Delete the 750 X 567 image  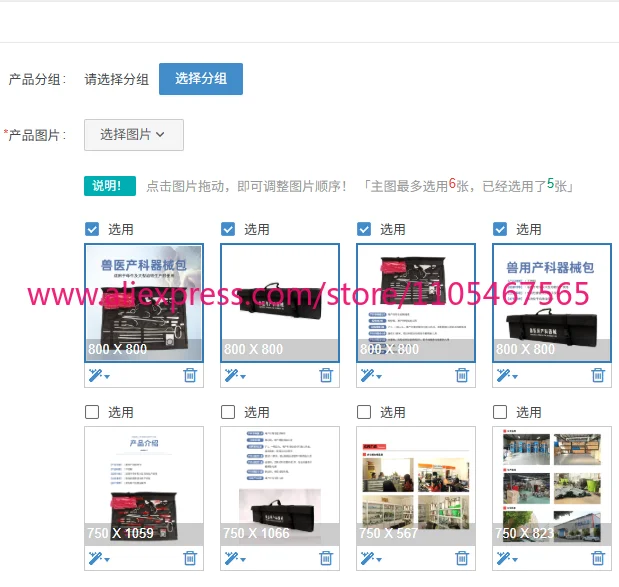click(462, 558)
